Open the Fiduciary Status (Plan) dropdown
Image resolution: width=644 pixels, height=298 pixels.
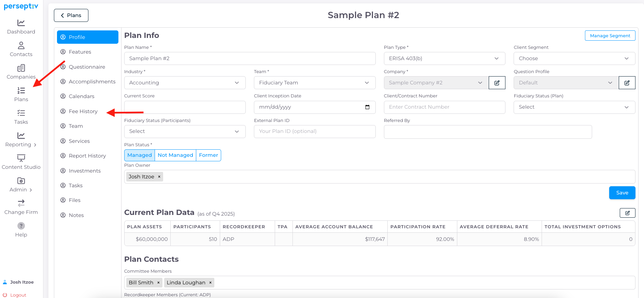[x=574, y=107]
